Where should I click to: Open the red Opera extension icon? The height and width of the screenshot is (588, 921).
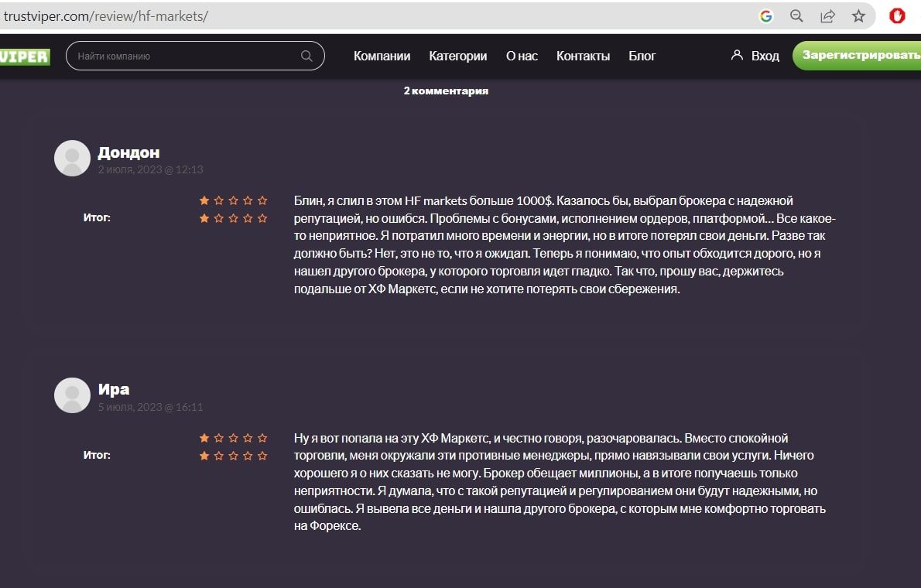(x=897, y=15)
